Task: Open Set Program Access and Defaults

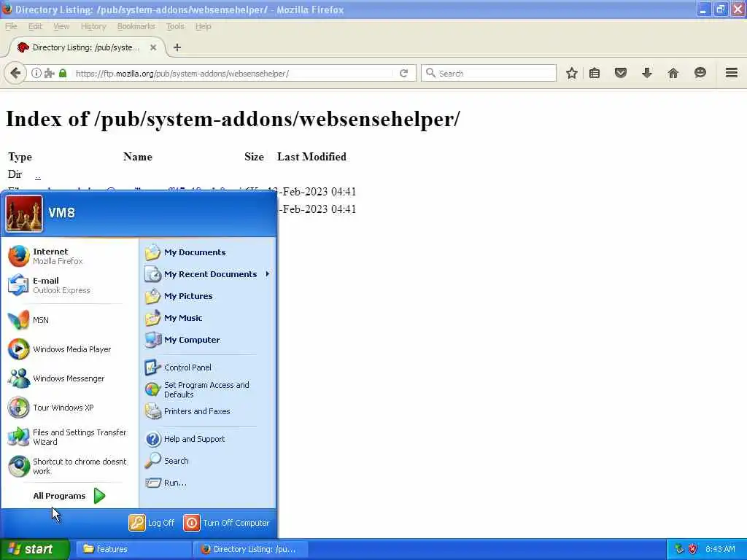Action: (208, 389)
